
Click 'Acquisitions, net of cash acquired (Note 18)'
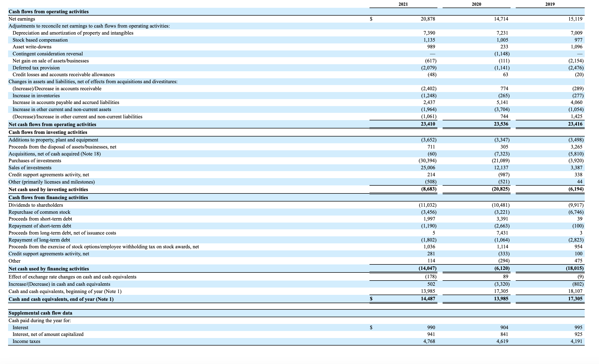point(55,154)
